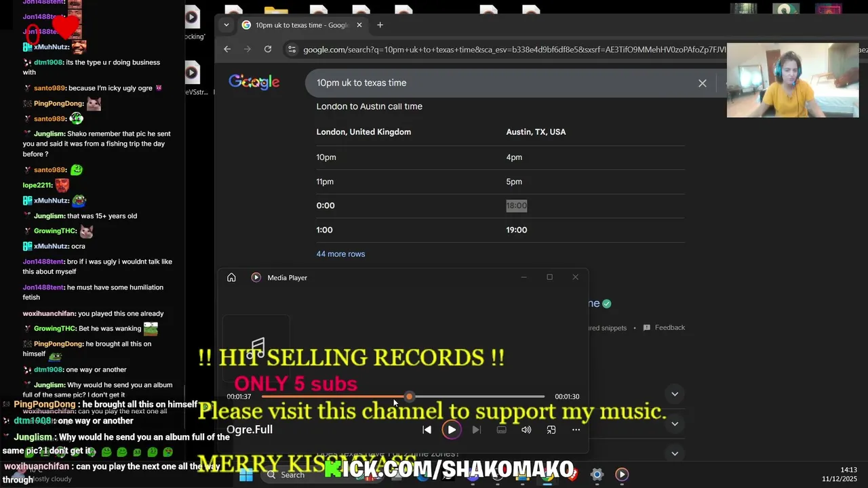Click the Media Player seek slider handle
Screen dimensions: 868x488
409,396
